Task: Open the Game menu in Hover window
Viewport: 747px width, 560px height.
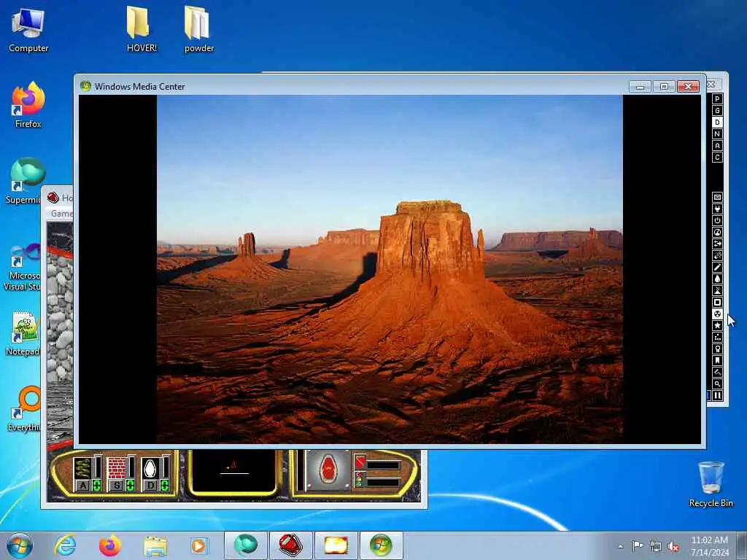Action: click(x=61, y=214)
